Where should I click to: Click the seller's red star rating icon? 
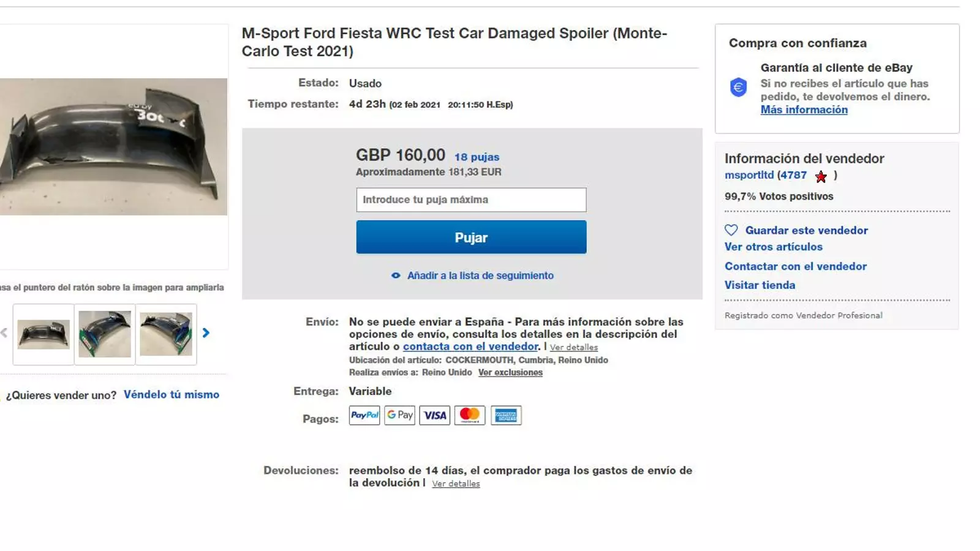[x=821, y=177]
